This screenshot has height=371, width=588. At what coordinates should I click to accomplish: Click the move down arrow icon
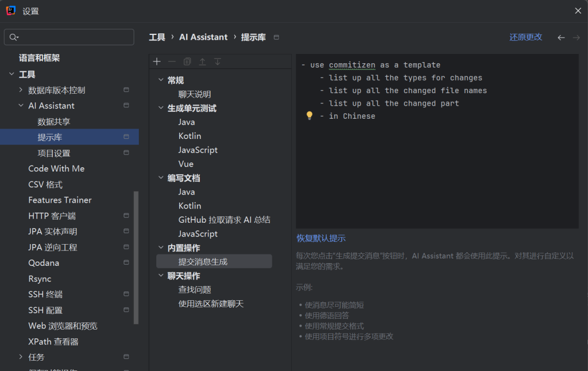point(217,62)
